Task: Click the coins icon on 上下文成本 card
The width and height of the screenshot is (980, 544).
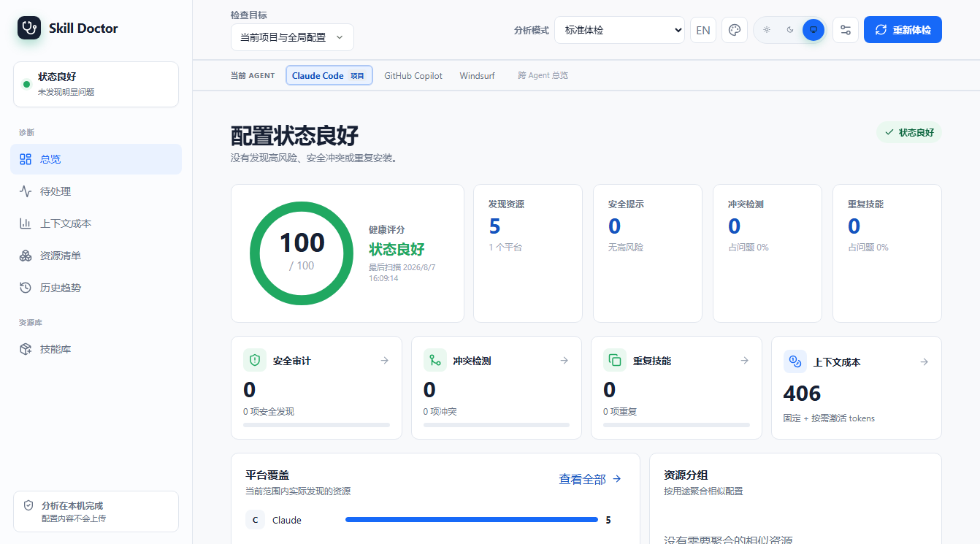Action: pyautogui.click(x=795, y=361)
